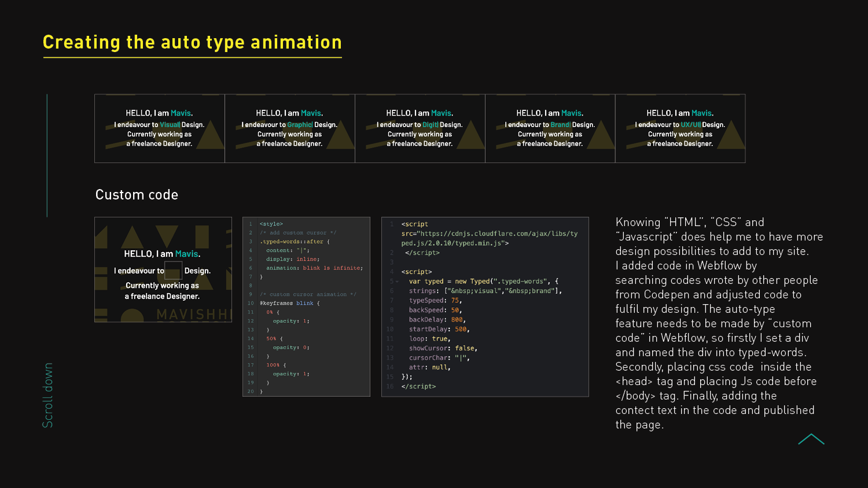Viewport: 868px width, 488px height.
Task: Click the back-to-top chevron arrow
Action: (811, 439)
